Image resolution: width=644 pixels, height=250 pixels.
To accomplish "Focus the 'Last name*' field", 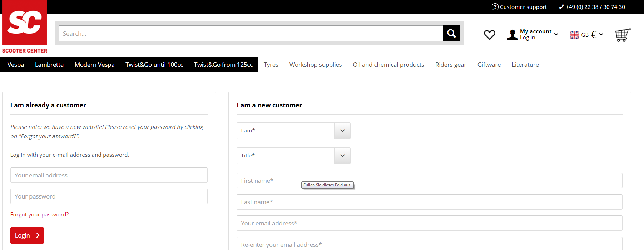I will [x=430, y=202].
